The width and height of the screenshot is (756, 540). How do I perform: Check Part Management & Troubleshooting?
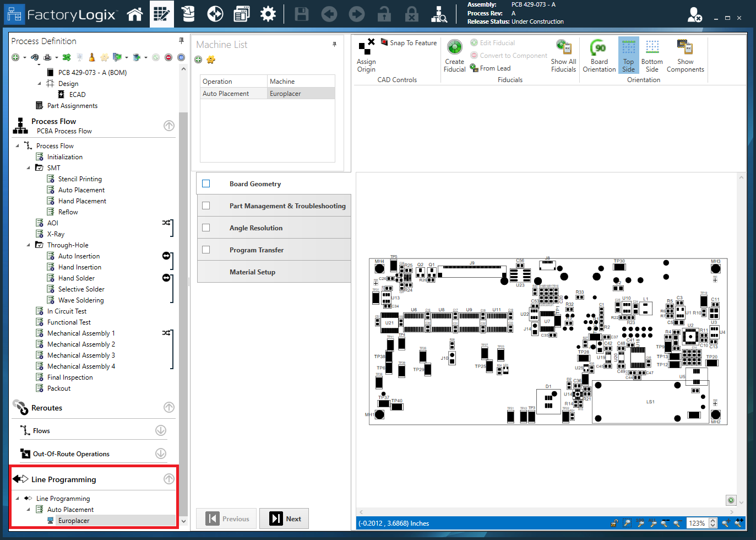point(206,206)
